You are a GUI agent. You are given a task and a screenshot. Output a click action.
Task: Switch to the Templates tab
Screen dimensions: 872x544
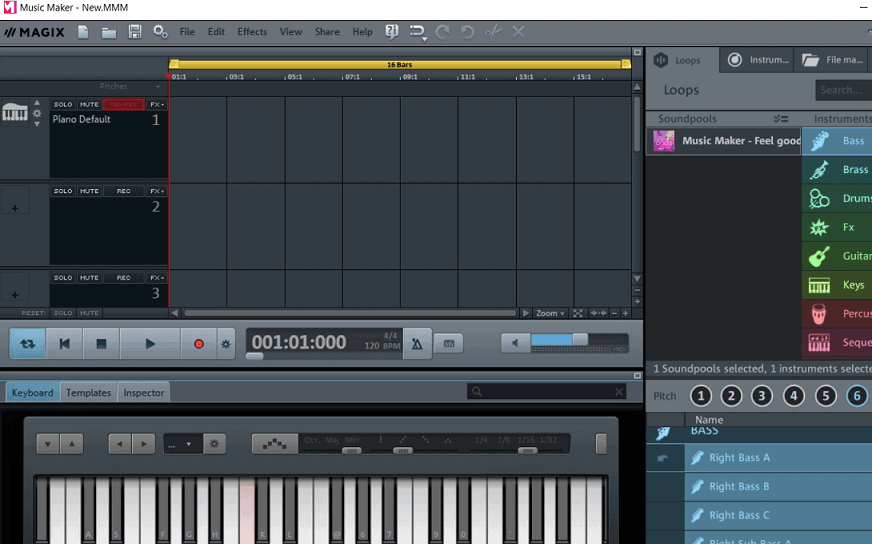coord(88,393)
